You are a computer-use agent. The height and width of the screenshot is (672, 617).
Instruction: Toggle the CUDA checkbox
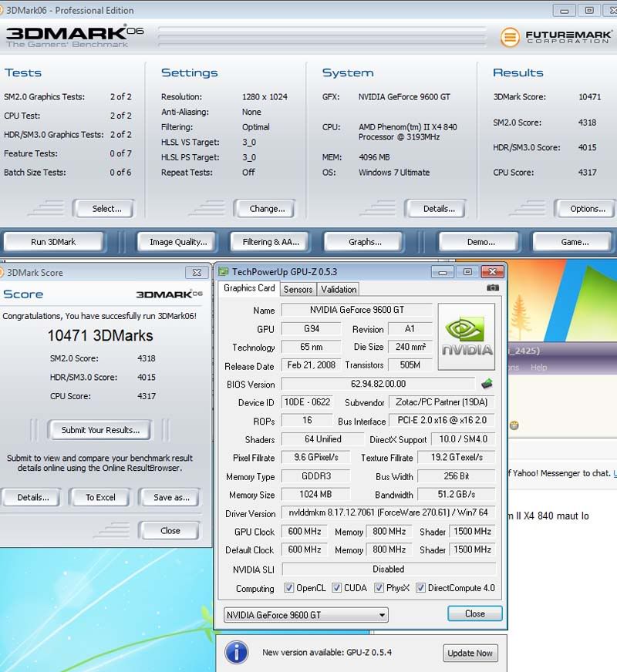pos(336,587)
